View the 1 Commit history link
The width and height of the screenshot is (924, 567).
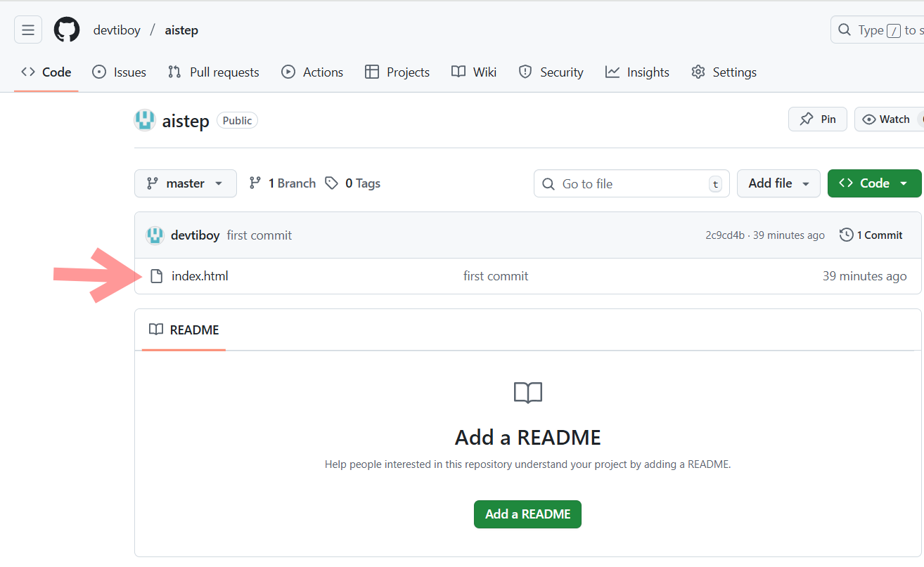871,235
